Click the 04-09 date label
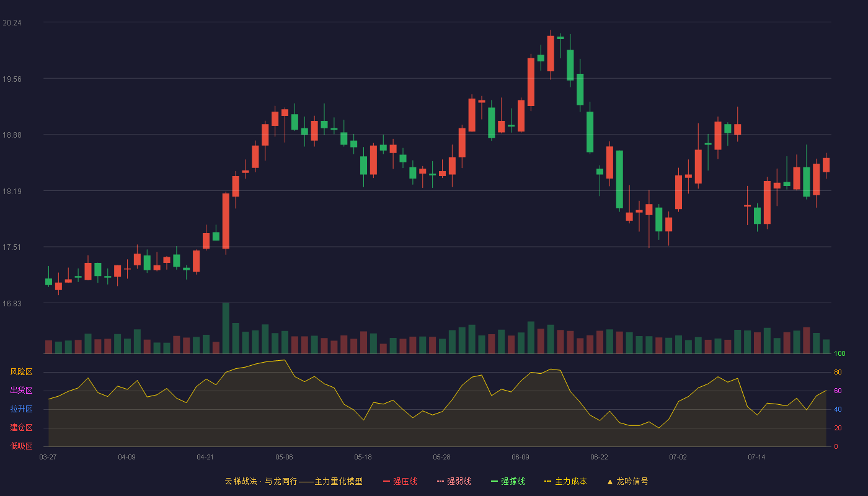This screenshot has width=868, height=496. point(126,457)
